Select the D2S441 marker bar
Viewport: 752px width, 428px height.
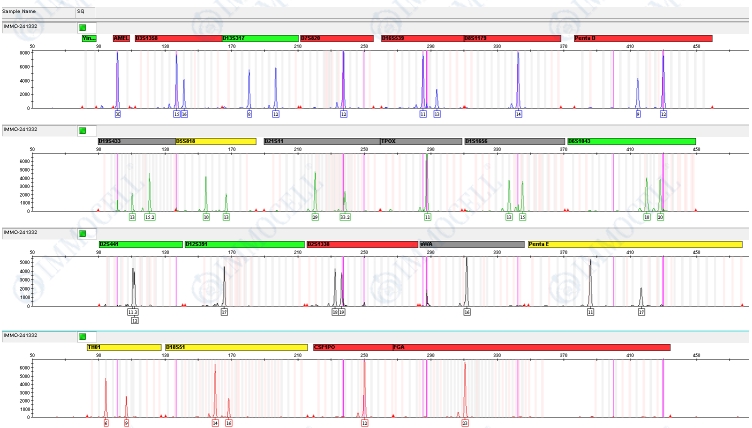pyautogui.click(x=141, y=245)
